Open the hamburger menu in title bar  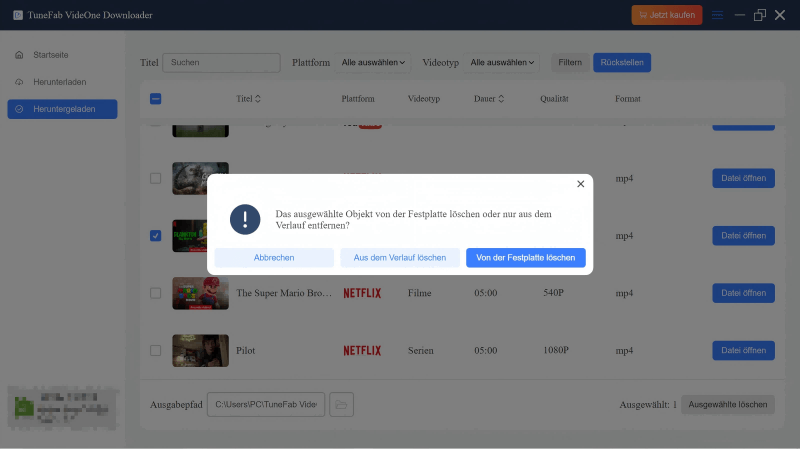(717, 15)
